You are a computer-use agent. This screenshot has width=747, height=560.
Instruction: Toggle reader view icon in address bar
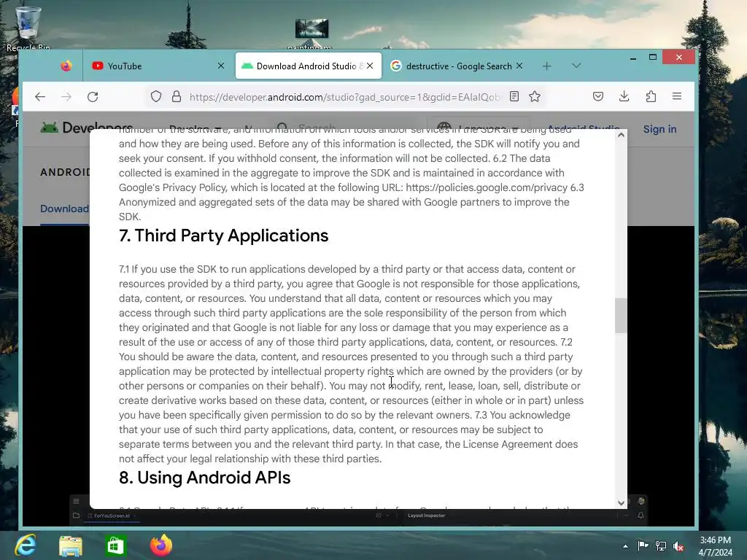pos(514,97)
